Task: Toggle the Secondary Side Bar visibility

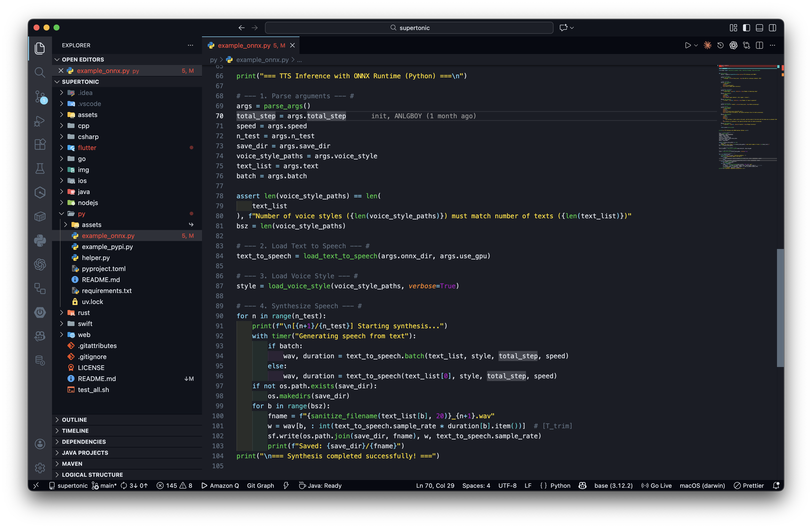Action: click(772, 28)
